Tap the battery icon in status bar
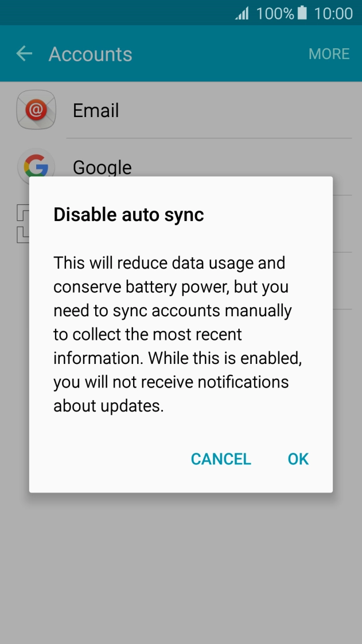The height and width of the screenshot is (644, 362). coord(303,13)
